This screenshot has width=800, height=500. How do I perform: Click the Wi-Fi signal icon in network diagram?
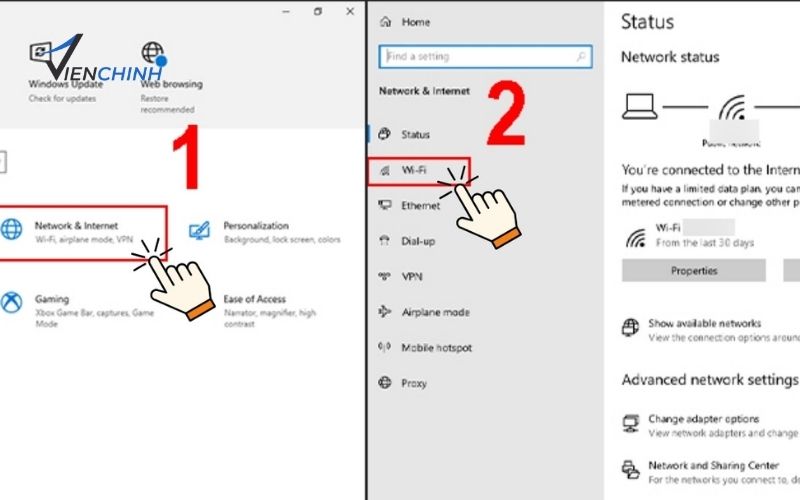(x=733, y=107)
